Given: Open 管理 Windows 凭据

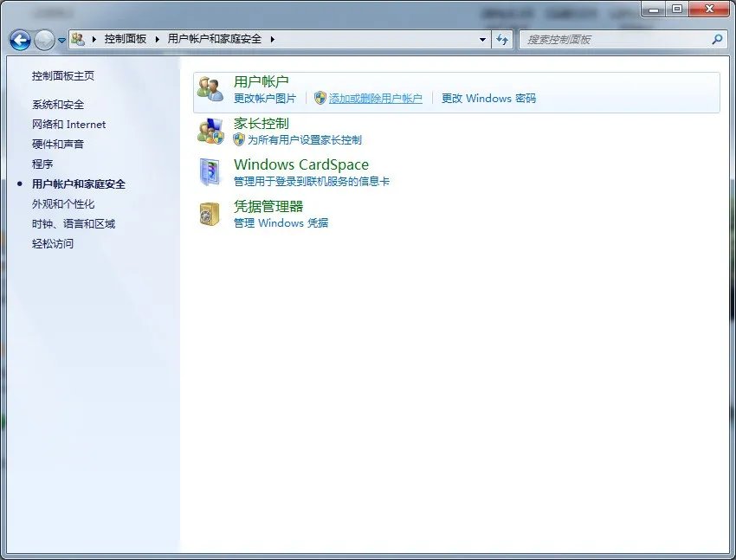Looking at the screenshot, I should click(281, 222).
